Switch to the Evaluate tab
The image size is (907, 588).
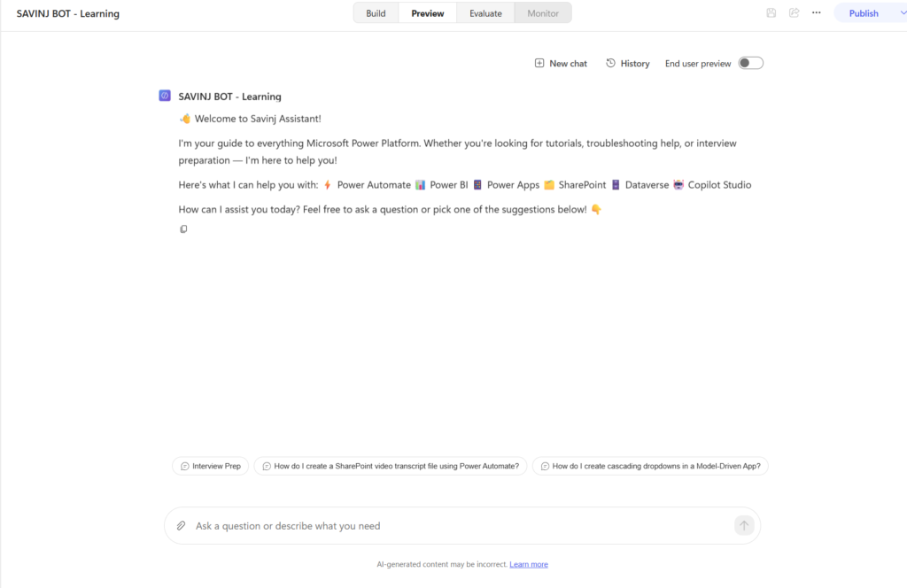(485, 13)
